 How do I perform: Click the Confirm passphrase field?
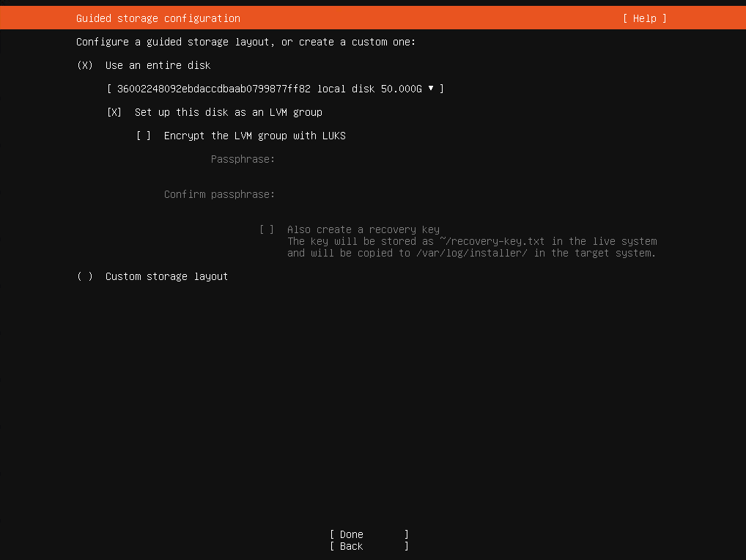(x=330, y=194)
